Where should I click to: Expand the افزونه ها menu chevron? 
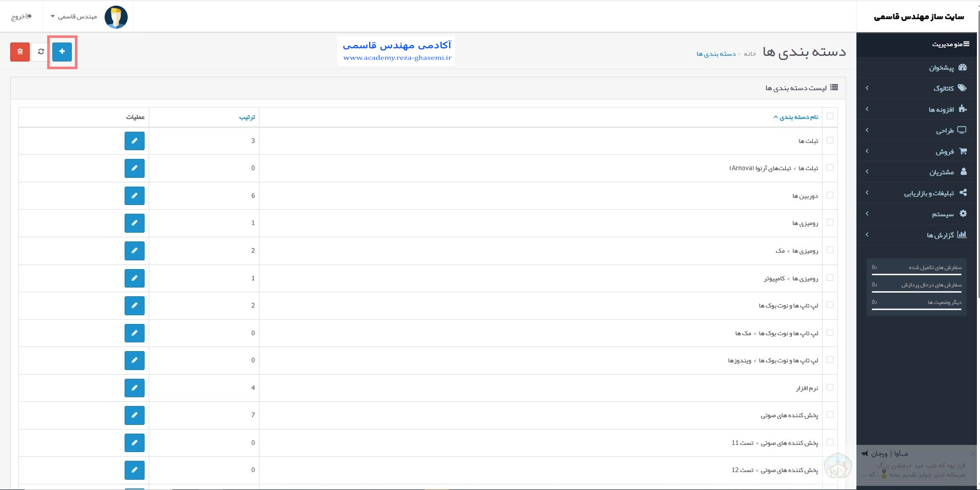point(867,109)
